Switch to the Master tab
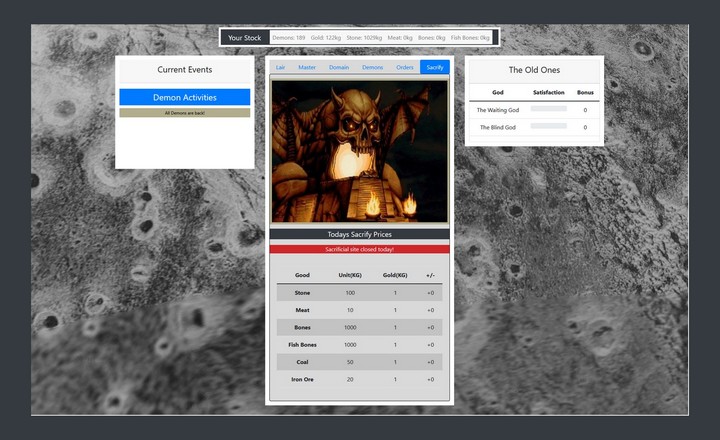Image resolution: width=720 pixels, height=440 pixels. [x=307, y=67]
